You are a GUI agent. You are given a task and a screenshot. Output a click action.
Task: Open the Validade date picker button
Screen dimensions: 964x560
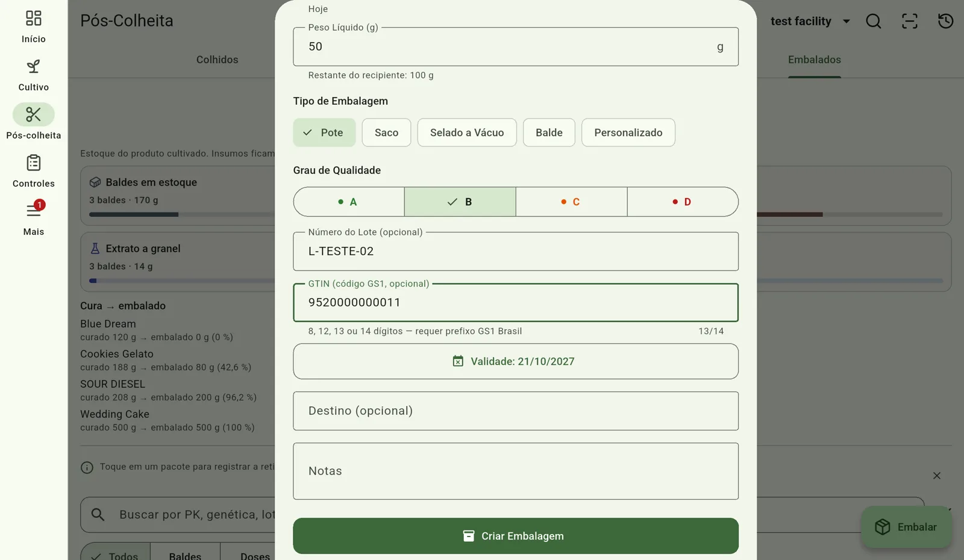coord(516,361)
